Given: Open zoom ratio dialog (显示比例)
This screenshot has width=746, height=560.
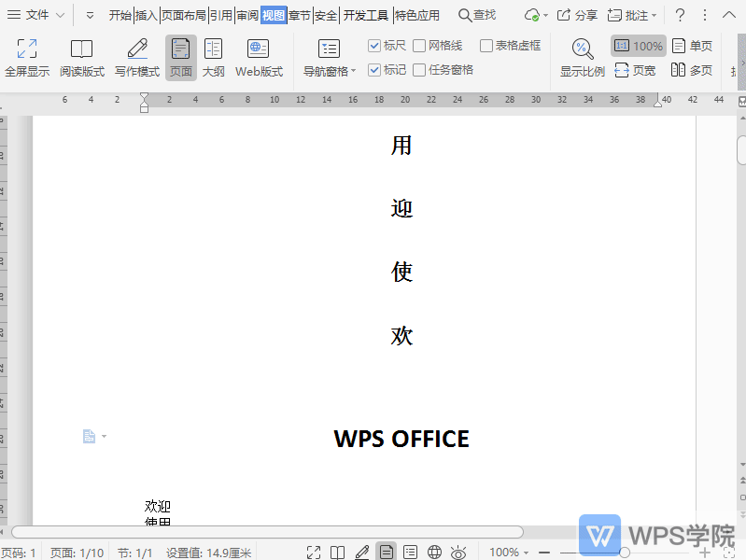Looking at the screenshot, I should pos(582,58).
